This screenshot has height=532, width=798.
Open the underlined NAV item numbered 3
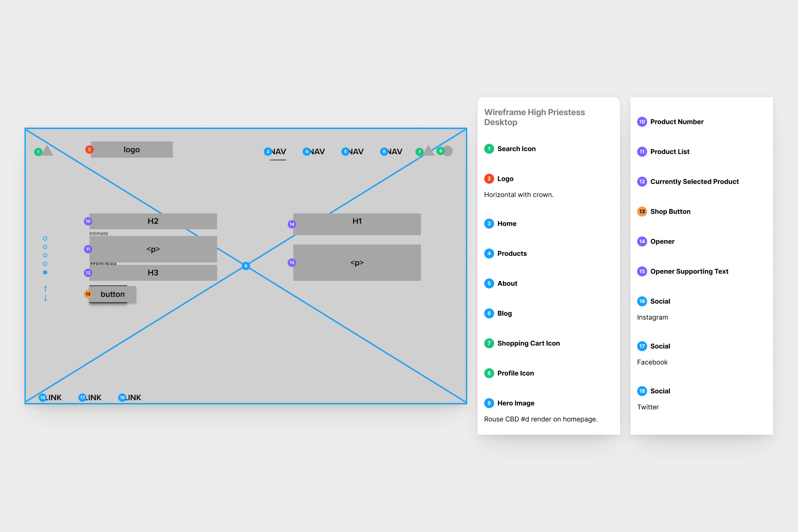278,152
